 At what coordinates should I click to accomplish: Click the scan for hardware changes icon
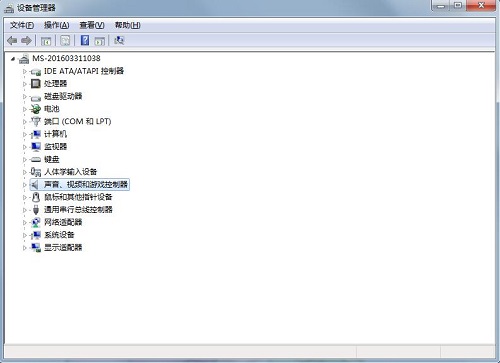(x=119, y=40)
